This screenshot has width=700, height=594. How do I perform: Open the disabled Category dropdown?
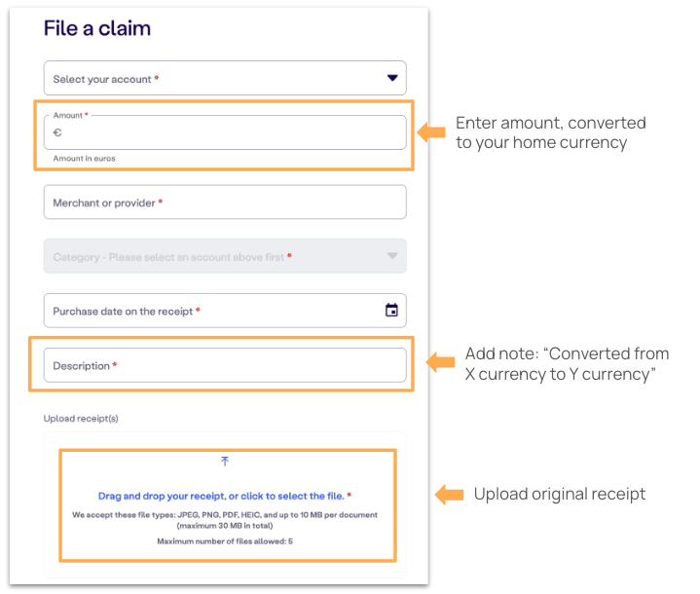click(x=225, y=256)
